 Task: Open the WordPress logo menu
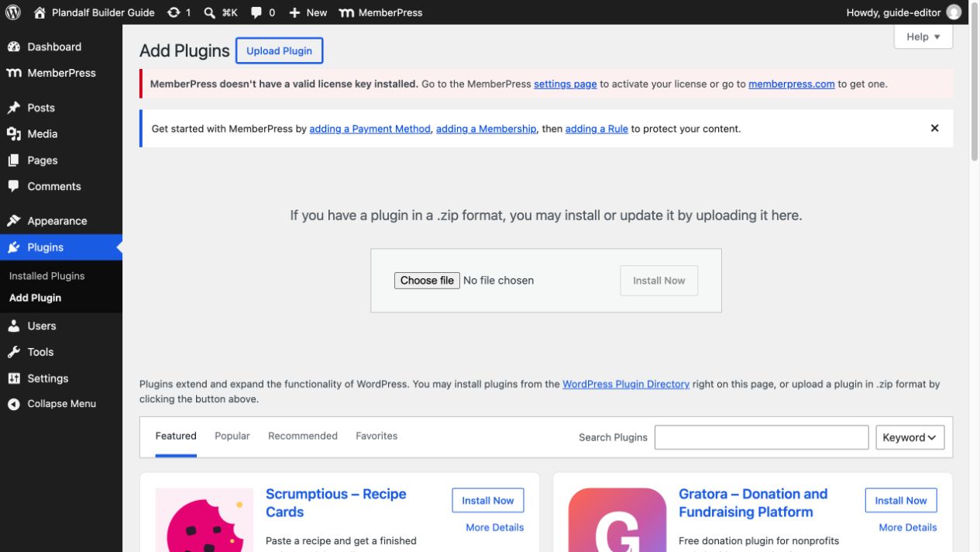point(13,12)
